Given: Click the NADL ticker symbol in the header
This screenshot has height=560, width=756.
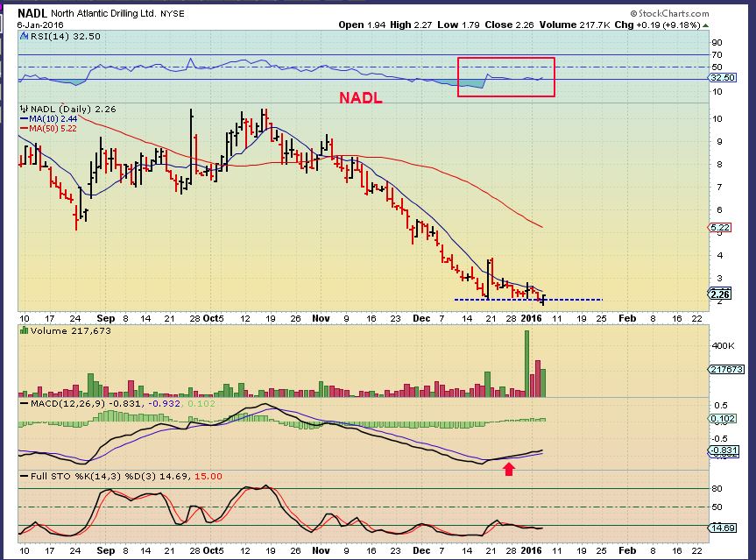Looking at the screenshot, I should tap(32, 13).
